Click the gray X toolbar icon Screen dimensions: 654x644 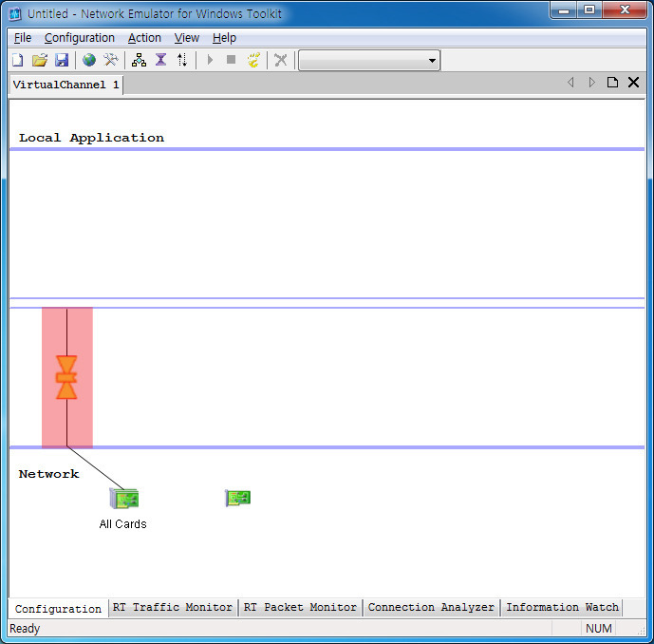281,60
